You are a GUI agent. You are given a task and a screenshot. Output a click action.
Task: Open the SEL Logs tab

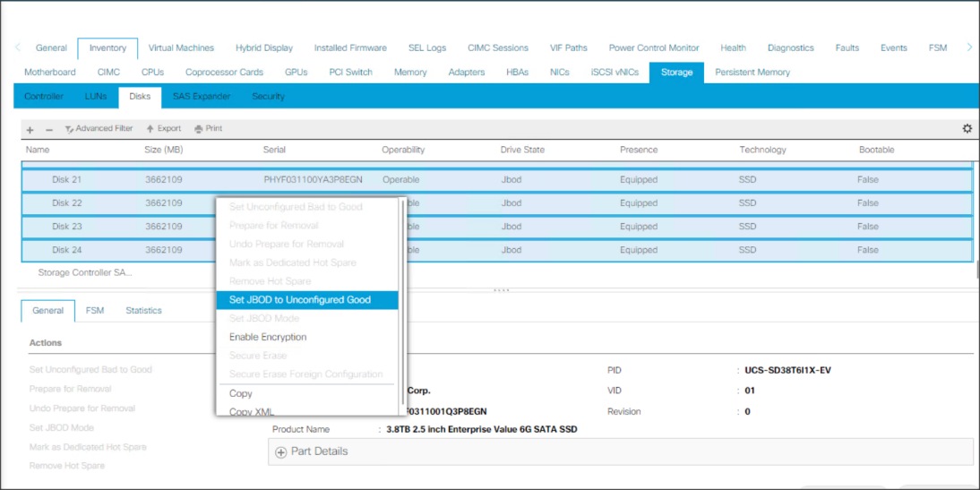click(x=427, y=47)
